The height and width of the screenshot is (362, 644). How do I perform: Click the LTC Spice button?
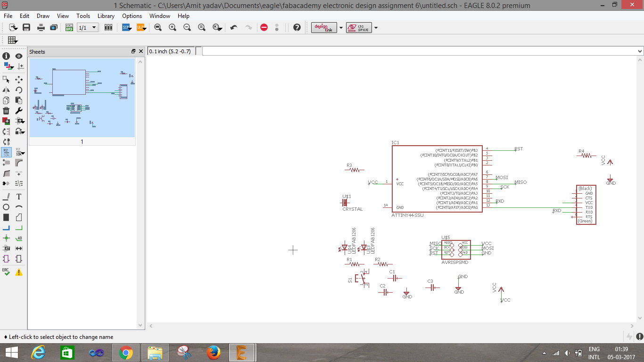click(x=359, y=28)
